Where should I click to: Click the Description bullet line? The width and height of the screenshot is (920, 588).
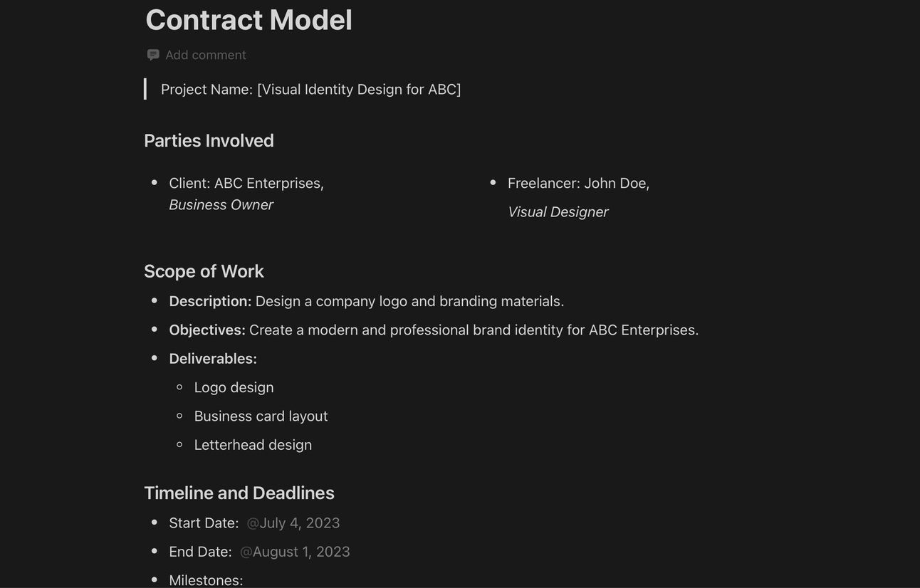click(x=367, y=301)
